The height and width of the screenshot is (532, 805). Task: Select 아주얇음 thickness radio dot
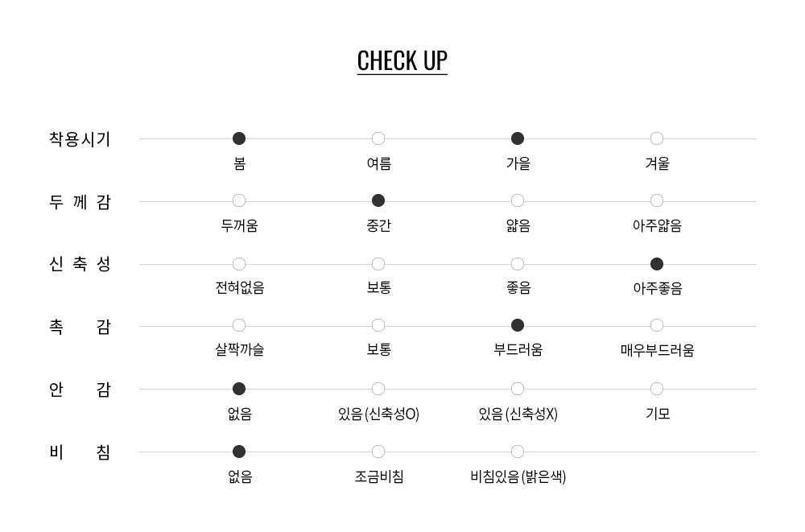click(657, 200)
